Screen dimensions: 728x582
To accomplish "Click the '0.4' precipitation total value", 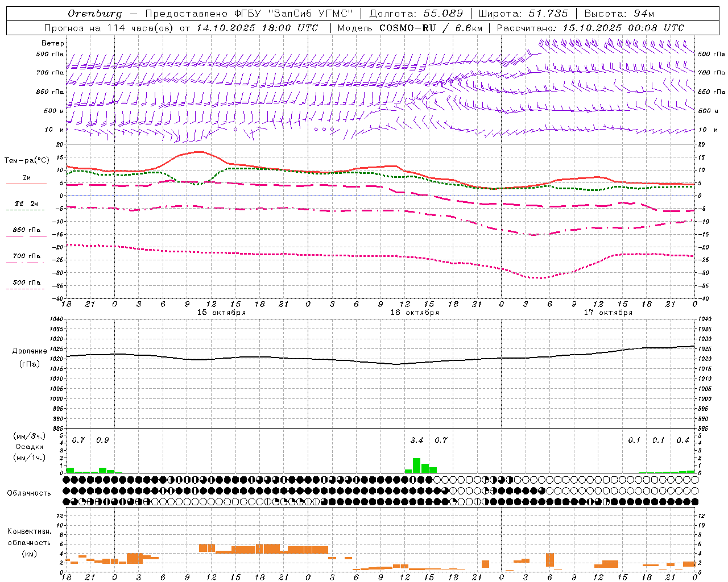I will tap(682, 440).
